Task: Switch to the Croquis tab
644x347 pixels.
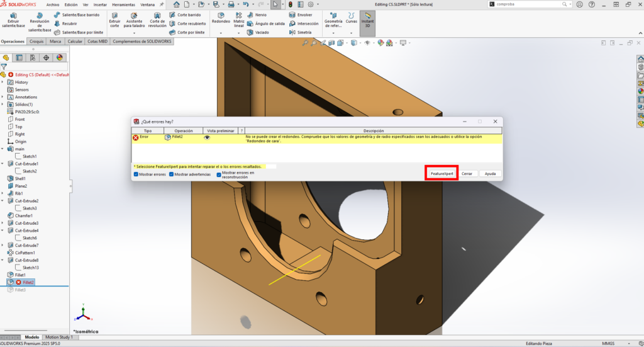Action: (x=36, y=41)
